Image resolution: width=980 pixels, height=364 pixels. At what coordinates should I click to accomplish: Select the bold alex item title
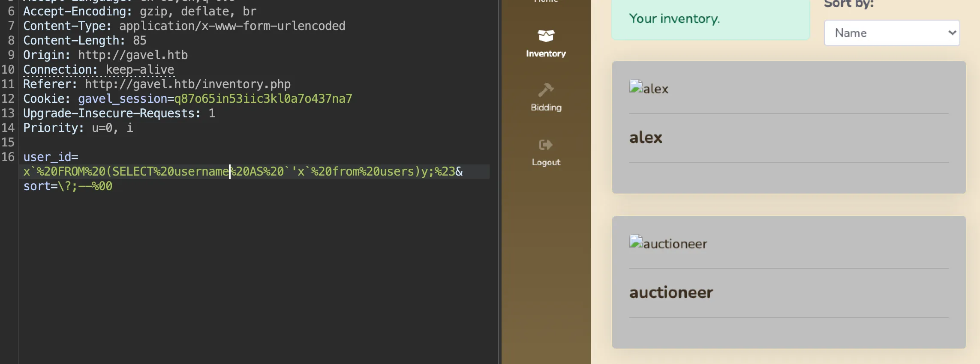(x=646, y=137)
